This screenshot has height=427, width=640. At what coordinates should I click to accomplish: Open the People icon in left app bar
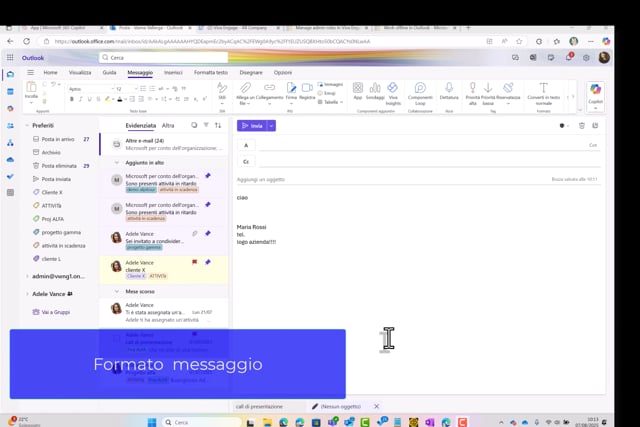point(10,126)
